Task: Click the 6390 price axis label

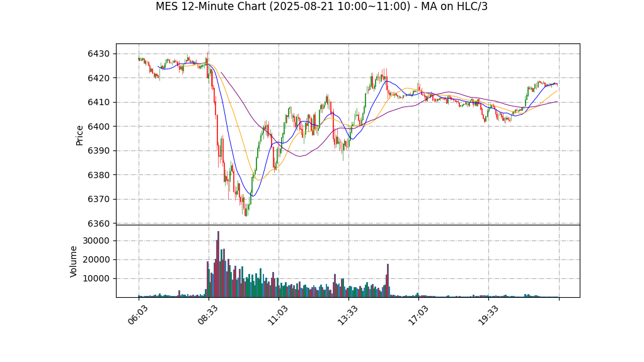Action: tap(98, 150)
